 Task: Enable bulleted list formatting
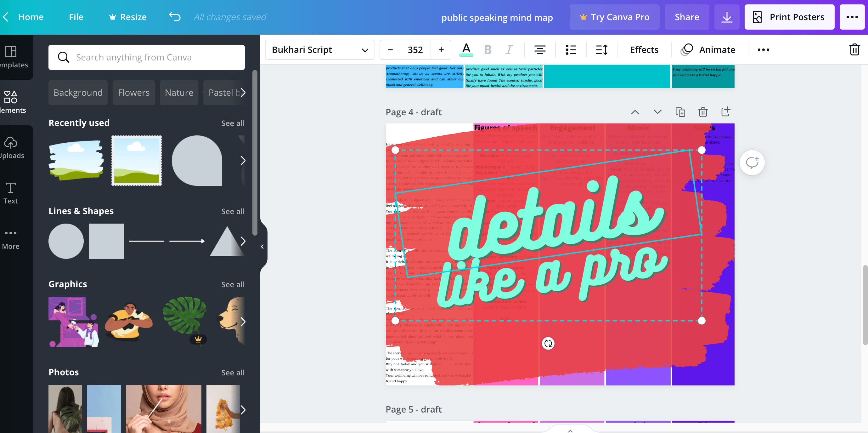(571, 49)
